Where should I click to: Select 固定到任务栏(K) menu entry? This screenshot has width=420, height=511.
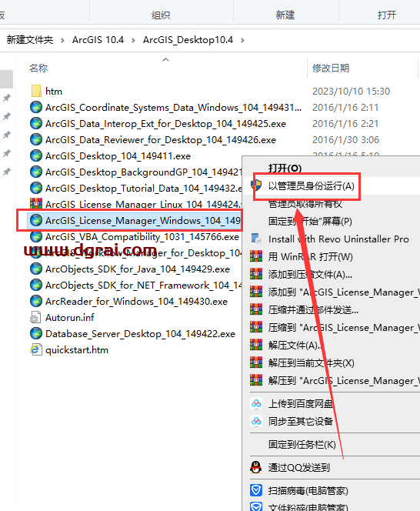click(x=302, y=445)
